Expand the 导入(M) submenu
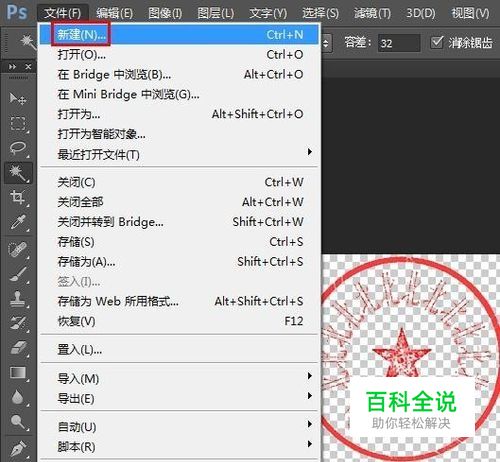This screenshot has height=462, width=500. pyautogui.click(x=180, y=379)
